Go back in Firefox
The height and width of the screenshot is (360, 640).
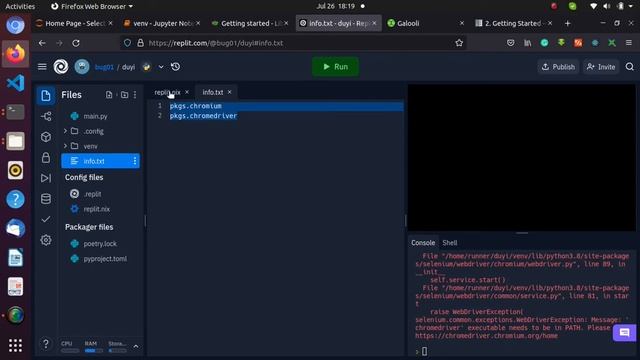click(x=42, y=43)
